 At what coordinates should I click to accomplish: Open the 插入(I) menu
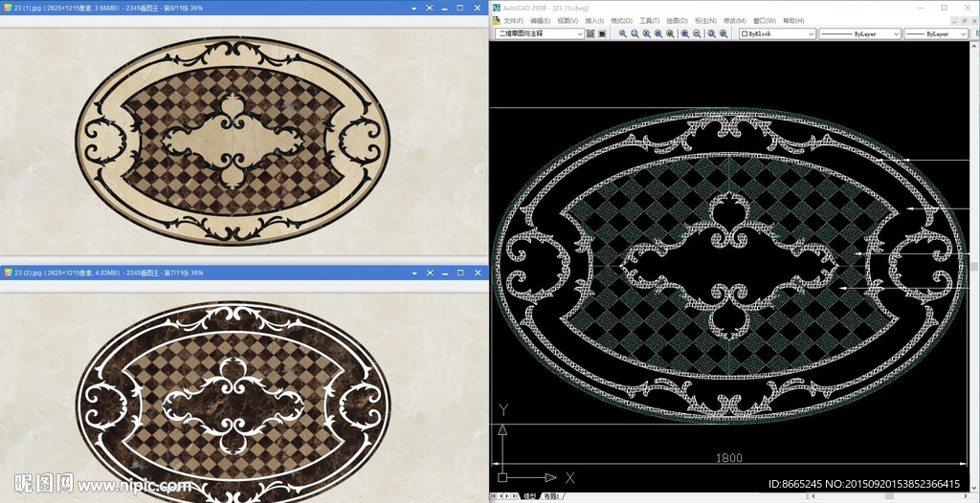click(594, 21)
